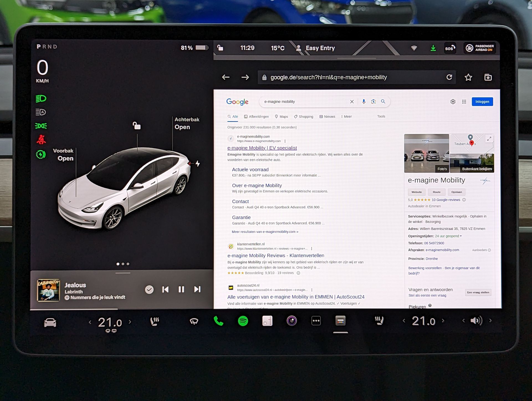Open the search Tools menu
This screenshot has width=532, height=401.
coord(381,116)
